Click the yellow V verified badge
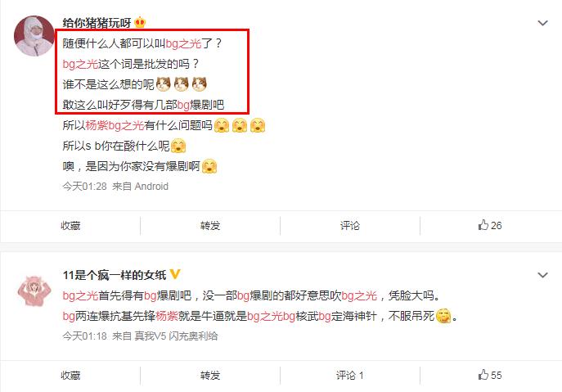 [175, 274]
